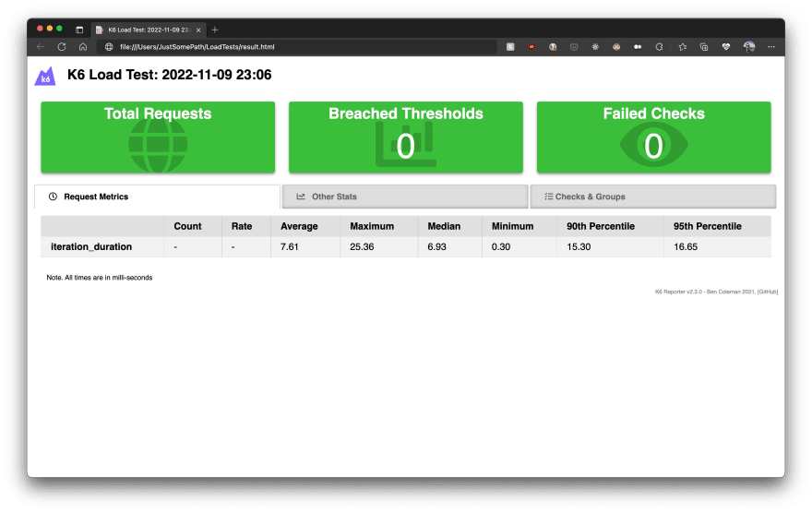
Task: Select the K6 Load Test browser tab
Action: point(149,30)
